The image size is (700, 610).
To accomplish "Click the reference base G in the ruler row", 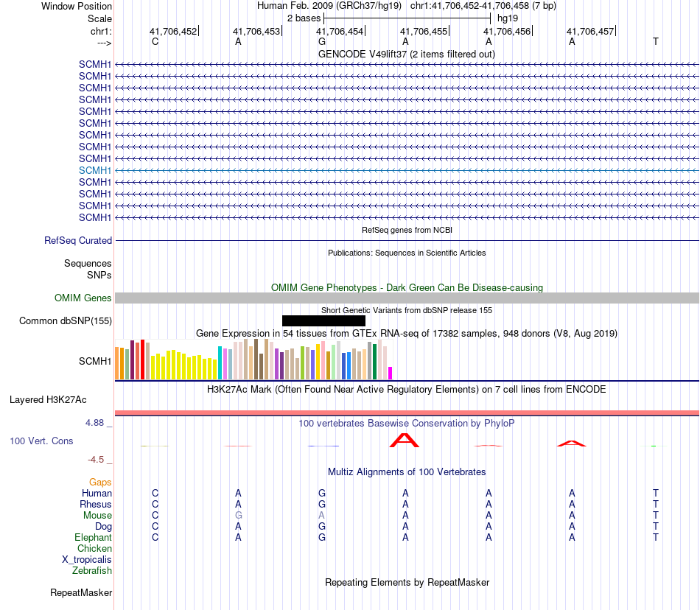I will pyautogui.click(x=322, y=41).
